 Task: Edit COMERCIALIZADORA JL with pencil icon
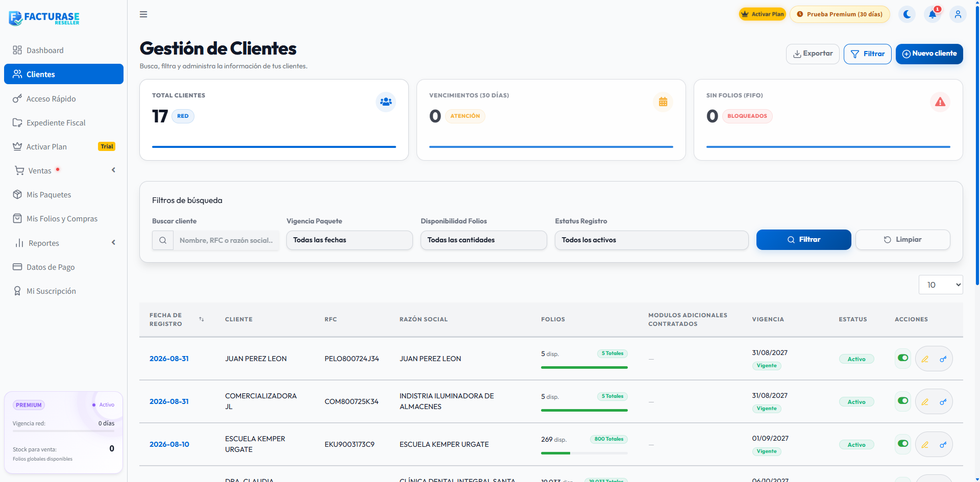pyautogui.click(x=925, y=402)
